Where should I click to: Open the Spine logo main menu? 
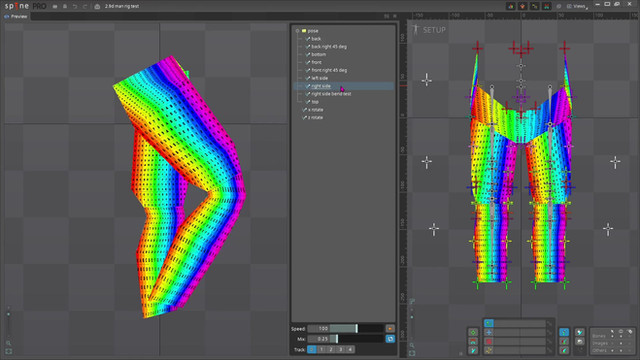pyautogui.click(x=17, y=7)
